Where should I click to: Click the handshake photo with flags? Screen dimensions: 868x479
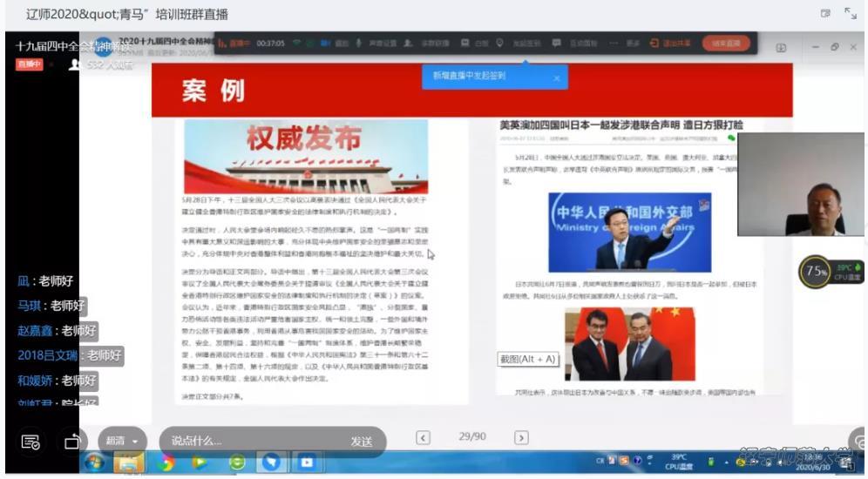coord(629,344)
